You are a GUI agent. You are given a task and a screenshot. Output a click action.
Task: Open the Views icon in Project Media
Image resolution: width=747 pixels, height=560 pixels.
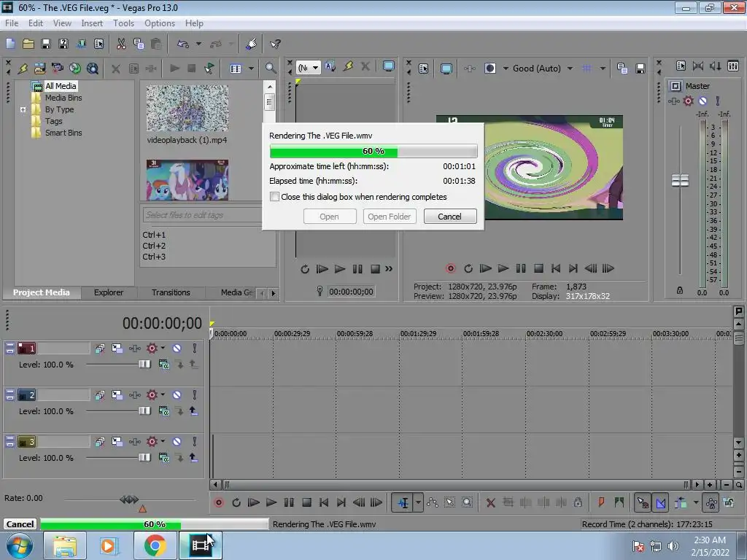(236, 68)
